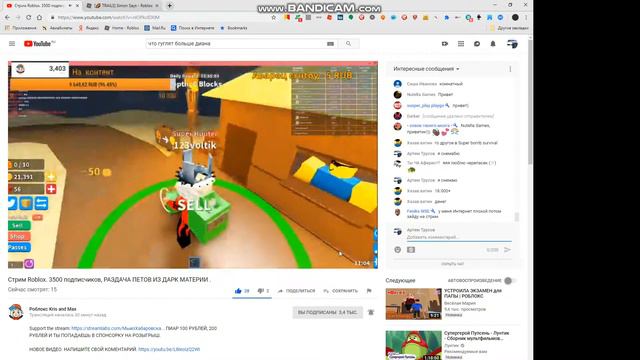Open the channel name Kris and Max
Screen dimensions: 640x360
tap(53, 309)
